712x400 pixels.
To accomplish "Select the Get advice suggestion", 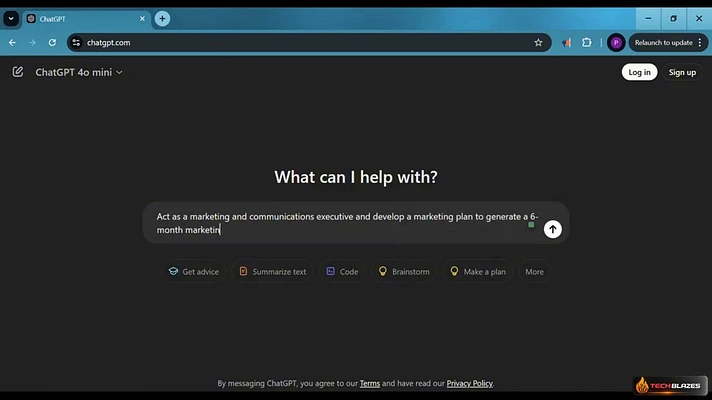I will 193,272.
